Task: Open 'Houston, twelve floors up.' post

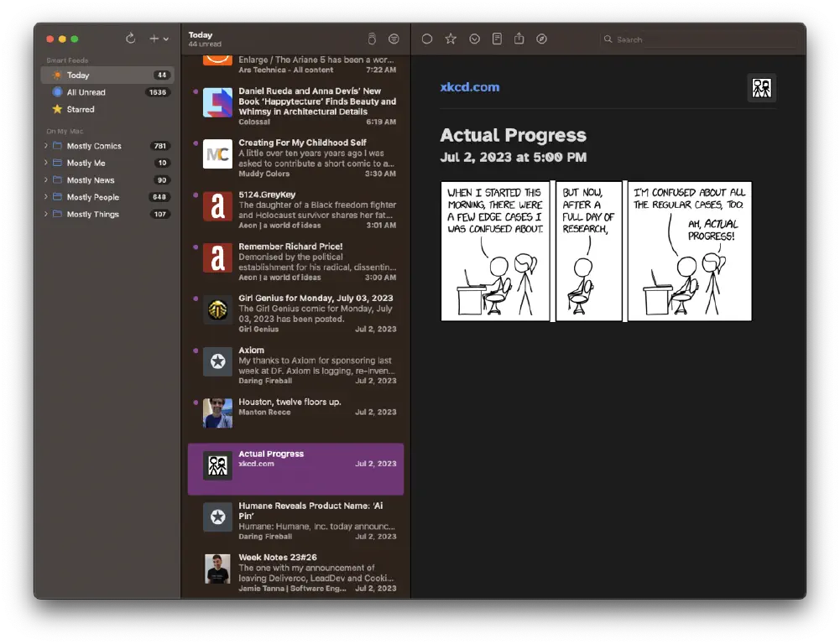Action: point(295,417)
